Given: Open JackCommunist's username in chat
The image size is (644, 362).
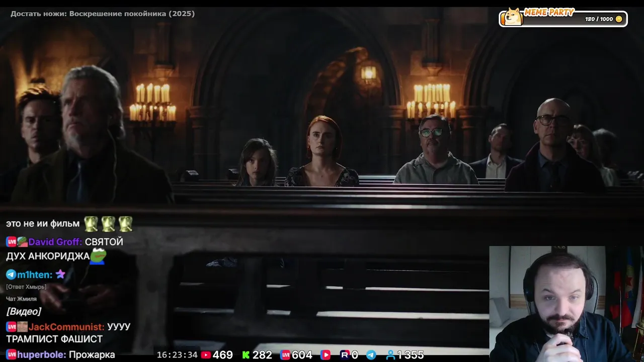Looking at the screenshot, I should pyautogui.click(x=66, y=327).
